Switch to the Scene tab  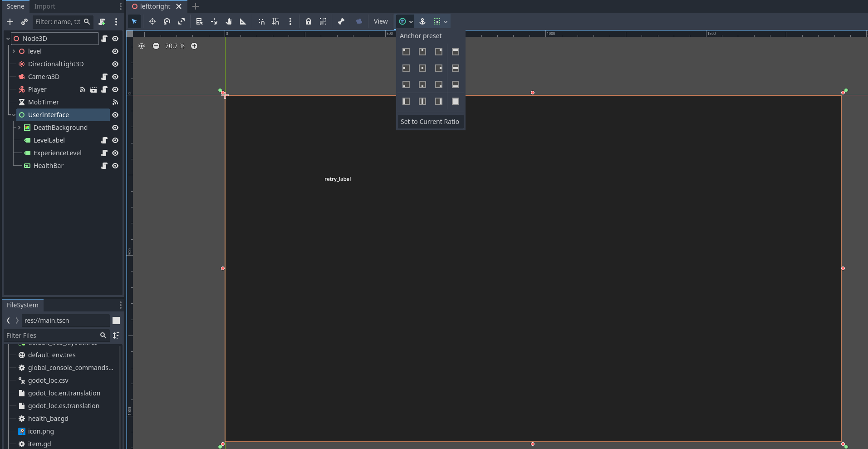[15, 6]
